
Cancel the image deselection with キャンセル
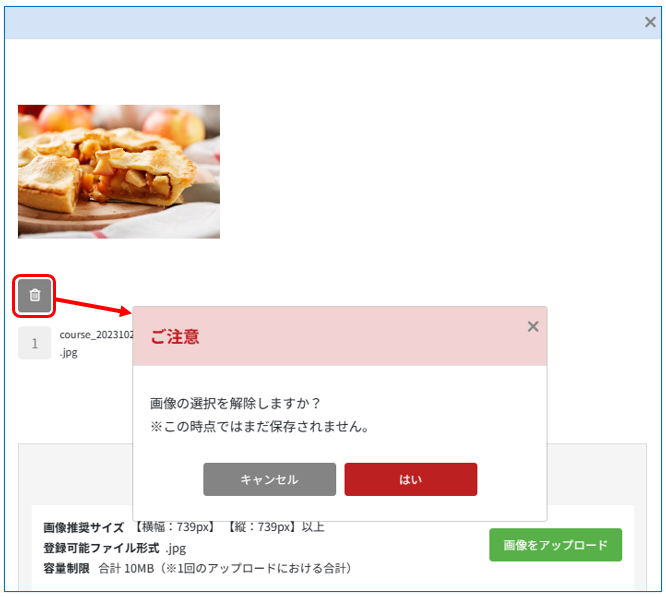(x=269, y=479)
